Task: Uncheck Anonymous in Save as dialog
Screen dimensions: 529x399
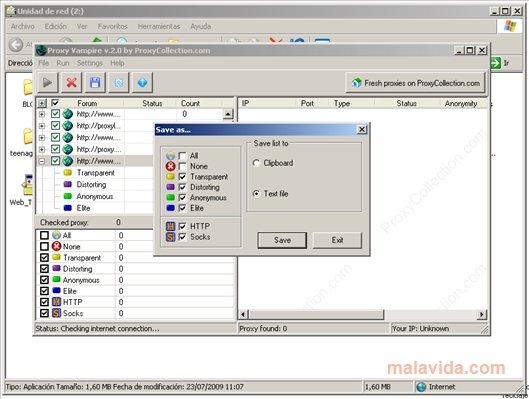Action: (183, 198)
